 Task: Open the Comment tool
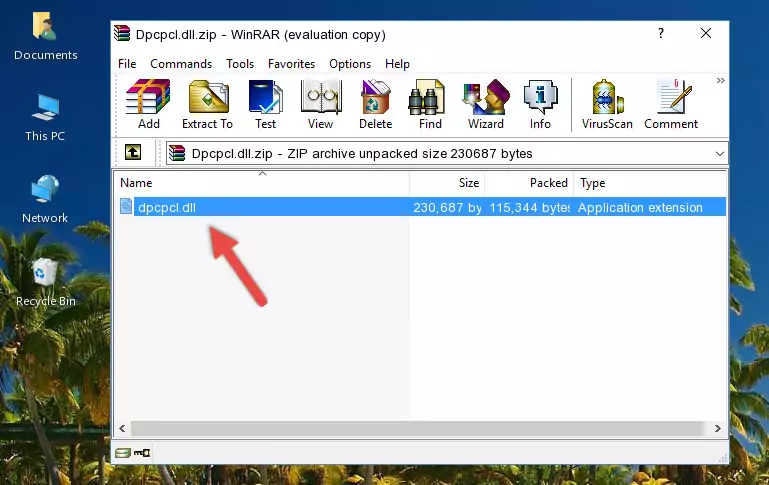click(671, 104)
